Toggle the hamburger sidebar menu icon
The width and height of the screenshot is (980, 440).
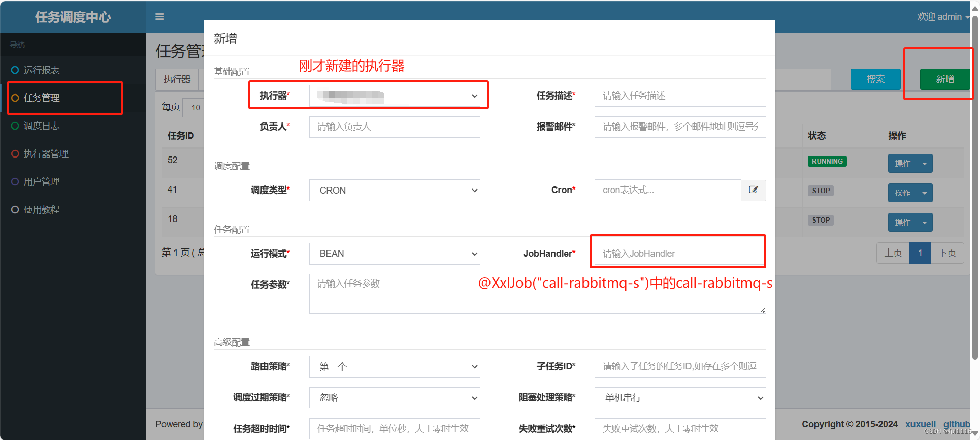(x=159, y=17)
